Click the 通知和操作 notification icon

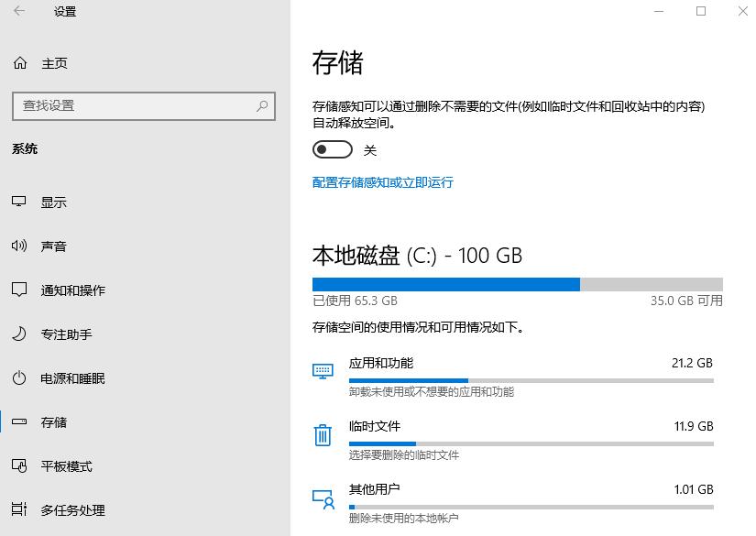click(x=20, y=290)
